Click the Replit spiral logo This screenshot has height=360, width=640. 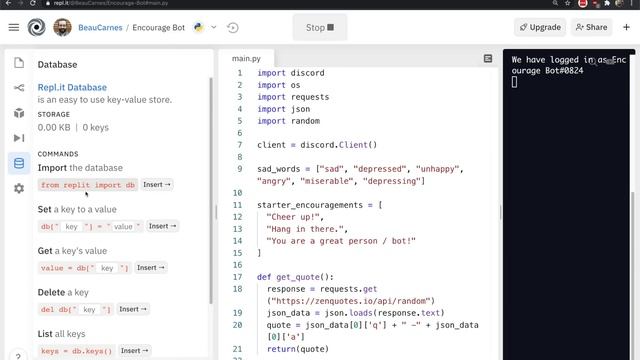pyautogui.click(x=36, y=27)
